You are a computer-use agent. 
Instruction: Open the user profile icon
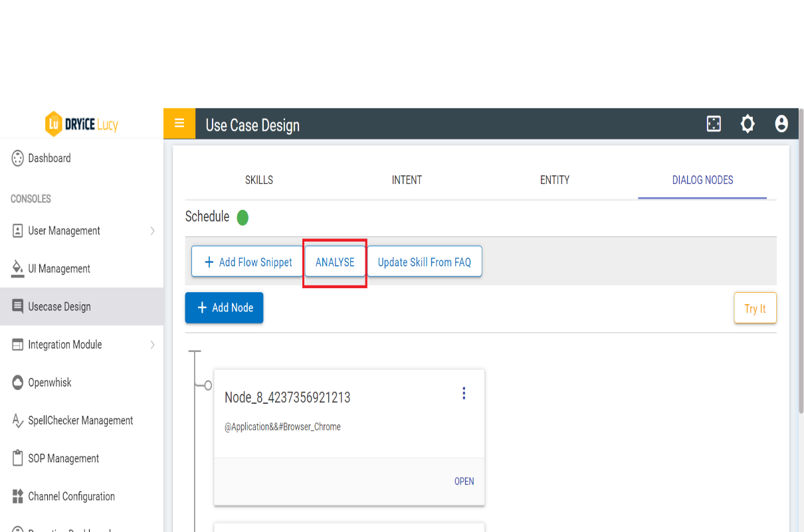coord(781,124)
